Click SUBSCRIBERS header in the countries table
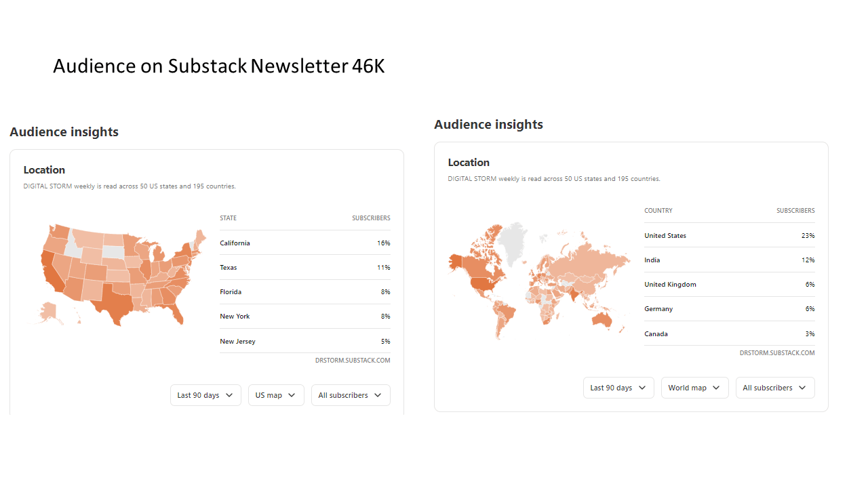The image size is (868, 488). tap(795, 211)
